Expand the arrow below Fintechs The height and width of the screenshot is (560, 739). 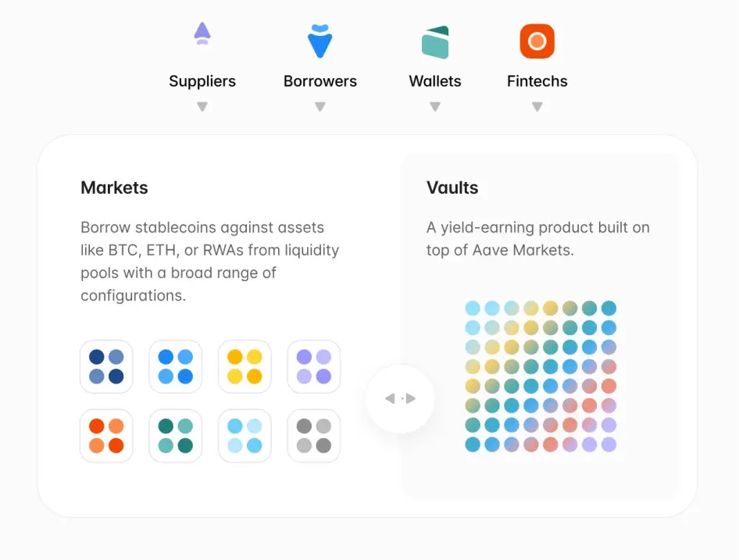537,106
